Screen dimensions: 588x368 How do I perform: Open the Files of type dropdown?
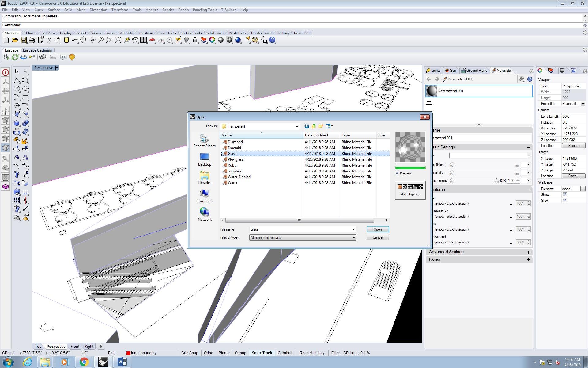(x=353, y=237)
